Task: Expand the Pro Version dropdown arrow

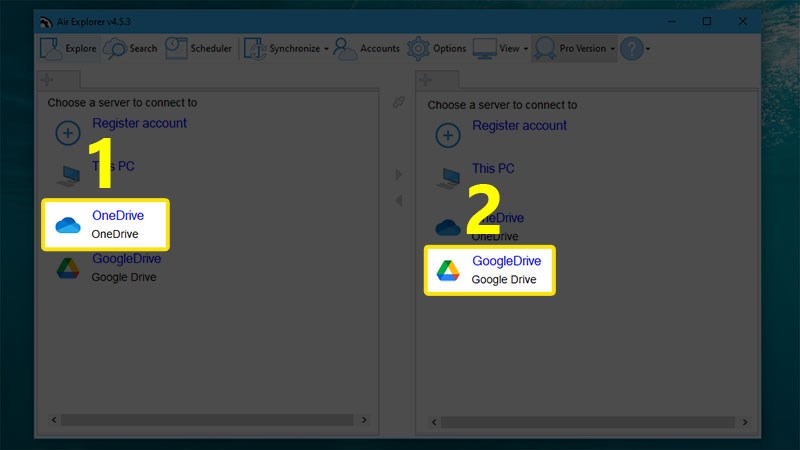Action: point(612,49)
